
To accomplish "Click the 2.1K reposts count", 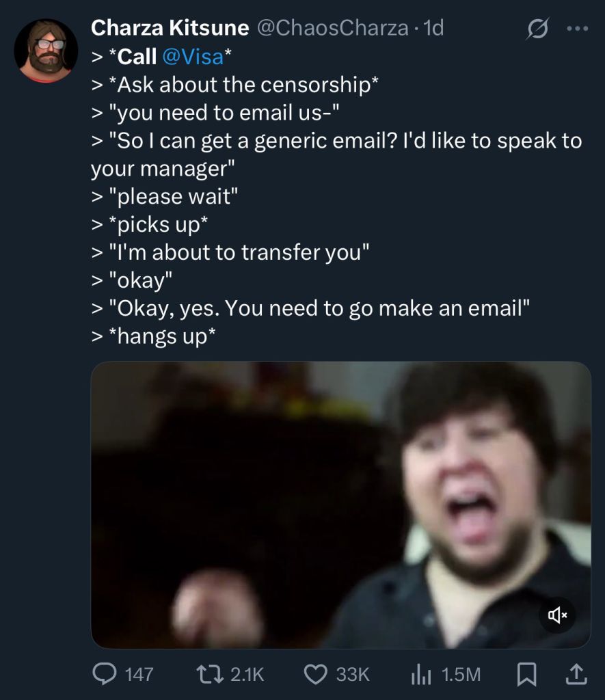I will [247, 674].
